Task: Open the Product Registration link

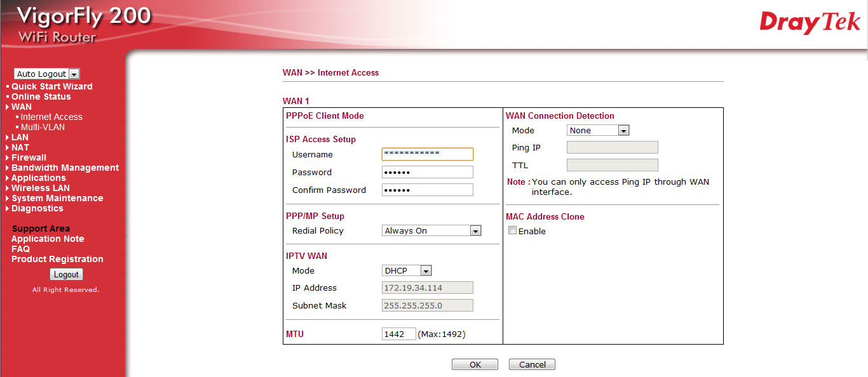Action: pos(57,259)
